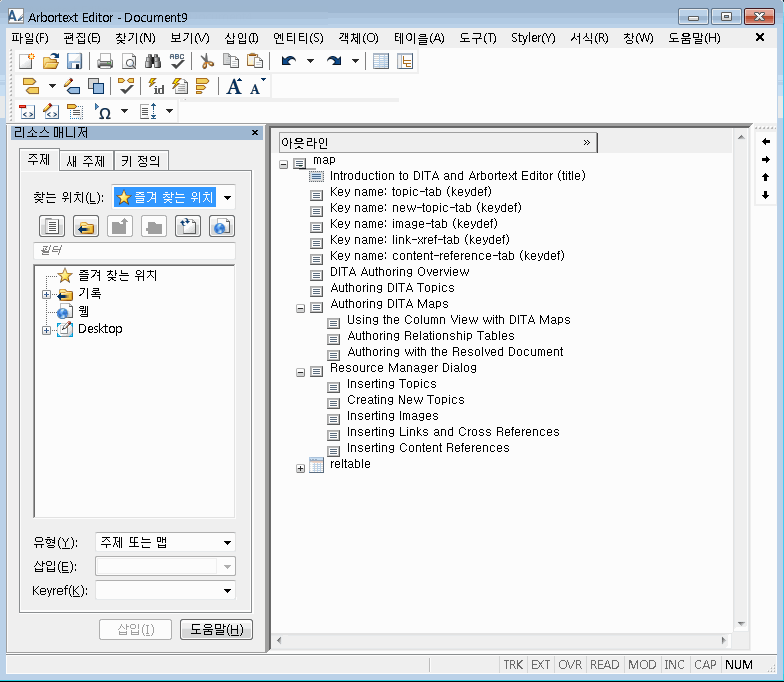Select the 웹 tree item

(84, 312)
